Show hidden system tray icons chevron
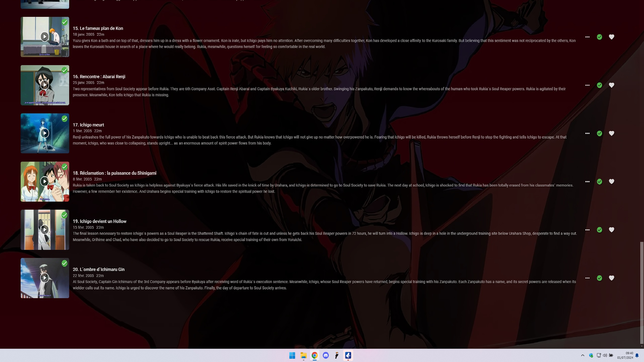The image size is (644, 362). (x=583, y=355)
